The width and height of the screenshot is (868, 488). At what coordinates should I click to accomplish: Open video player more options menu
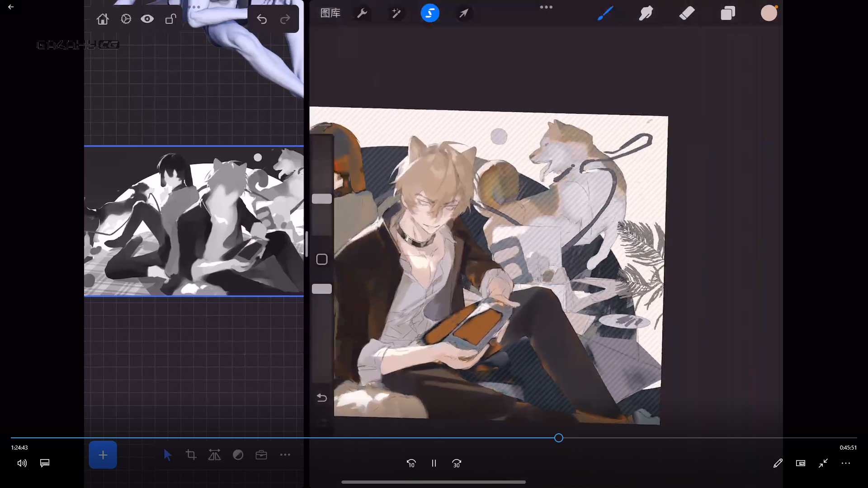click(846, 463)
